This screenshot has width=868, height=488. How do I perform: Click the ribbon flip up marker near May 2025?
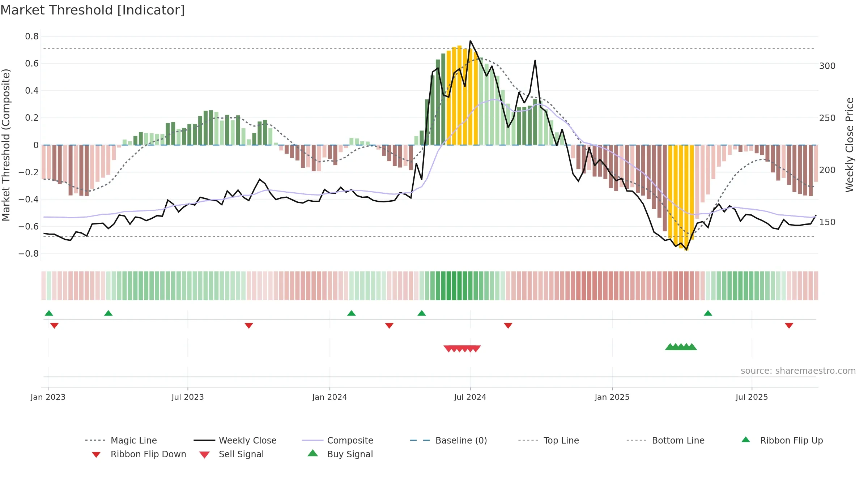point(708,313)
